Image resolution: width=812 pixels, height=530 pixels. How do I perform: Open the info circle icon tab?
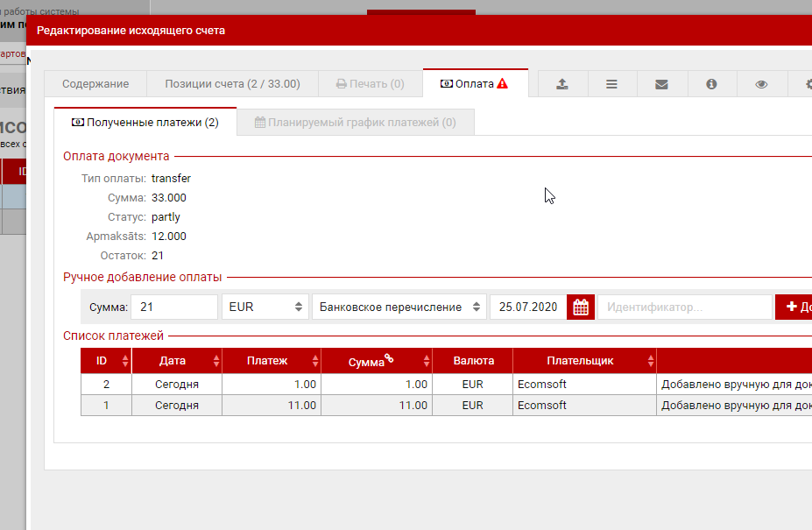click(x=711, y=84)
